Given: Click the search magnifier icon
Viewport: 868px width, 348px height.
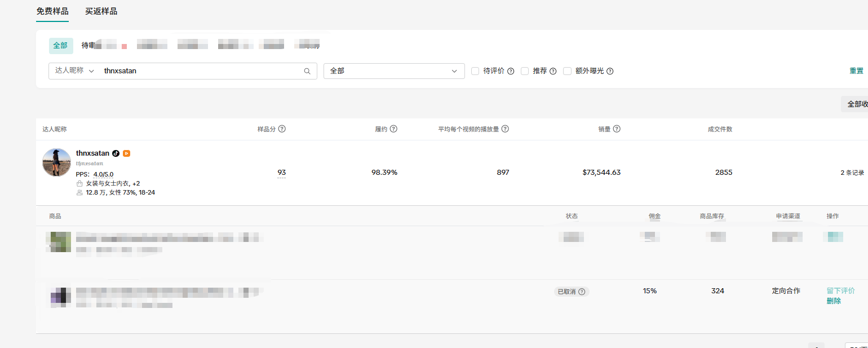Looking at the screenshot, I should tap(307, 71).
